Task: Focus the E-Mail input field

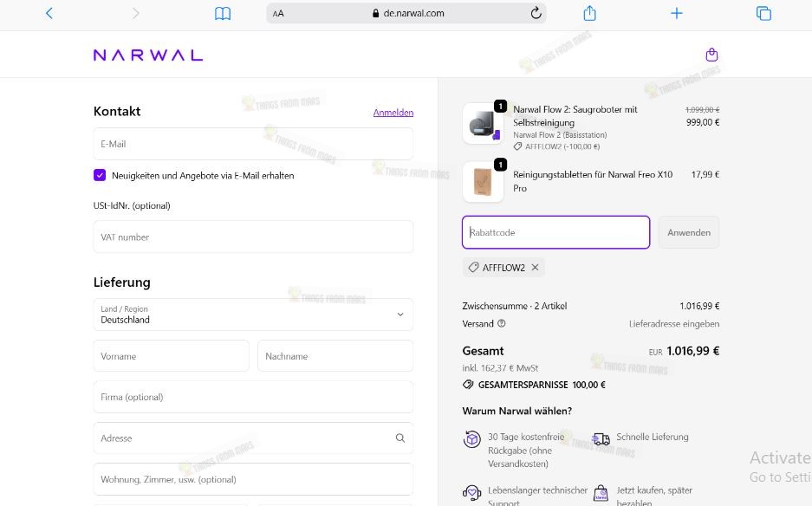Action: pyautogui.click(x=253, y=144)
